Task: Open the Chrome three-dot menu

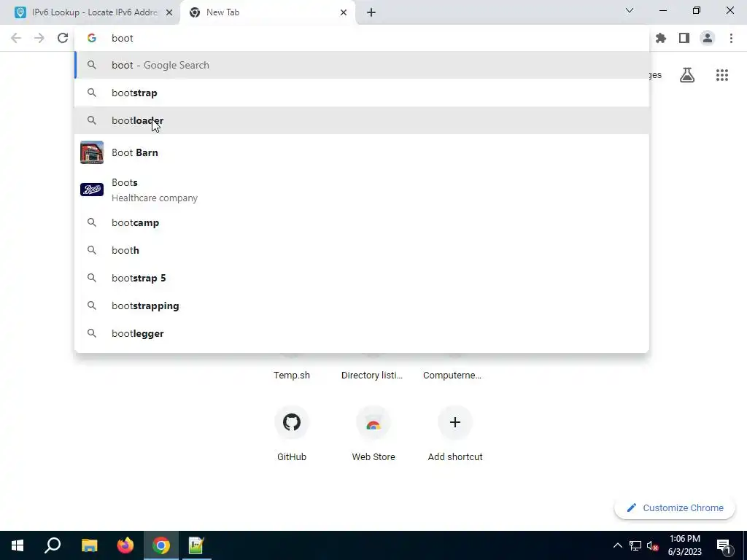Action: click(731, 38)
